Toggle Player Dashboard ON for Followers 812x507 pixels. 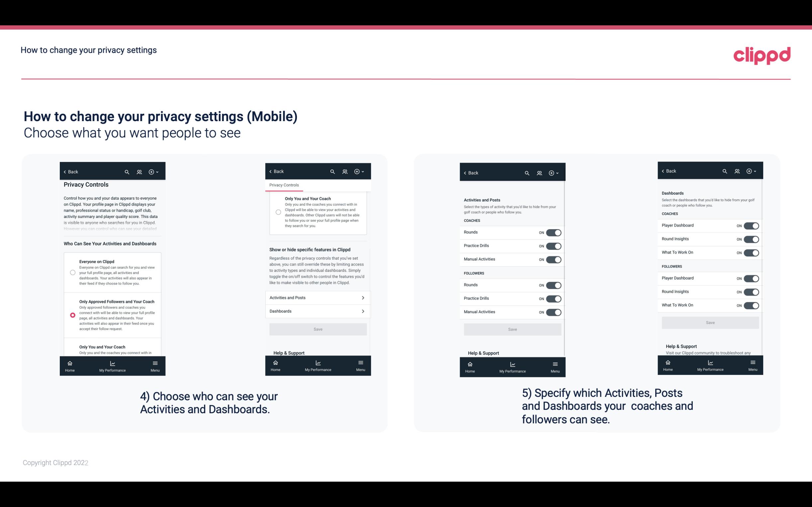pyautogui.click(x=751, y=278)
